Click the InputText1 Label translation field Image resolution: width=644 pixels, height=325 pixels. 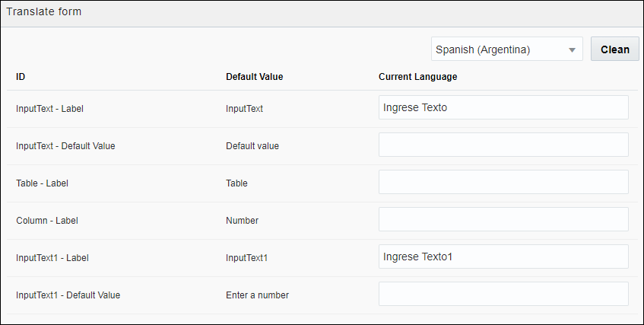(503, 256)
